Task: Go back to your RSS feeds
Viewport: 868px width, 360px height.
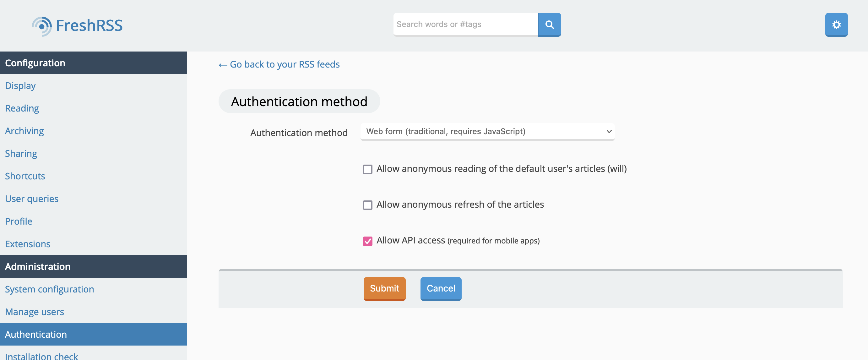Action: [279, 64]
